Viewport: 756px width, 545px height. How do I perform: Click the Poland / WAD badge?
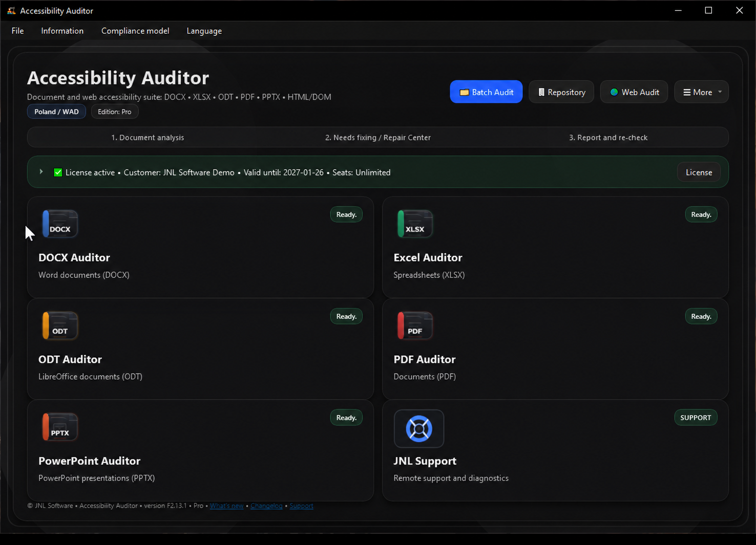(x=56, y=112)
